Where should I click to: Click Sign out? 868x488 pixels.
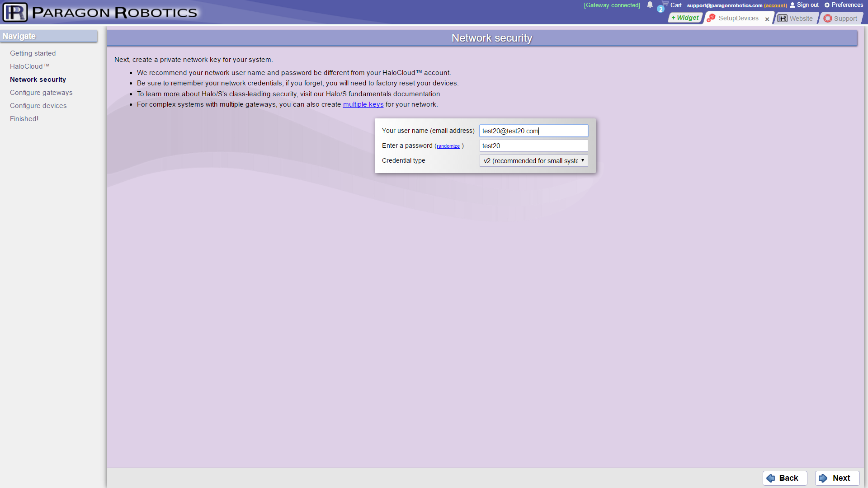(807, 5)
